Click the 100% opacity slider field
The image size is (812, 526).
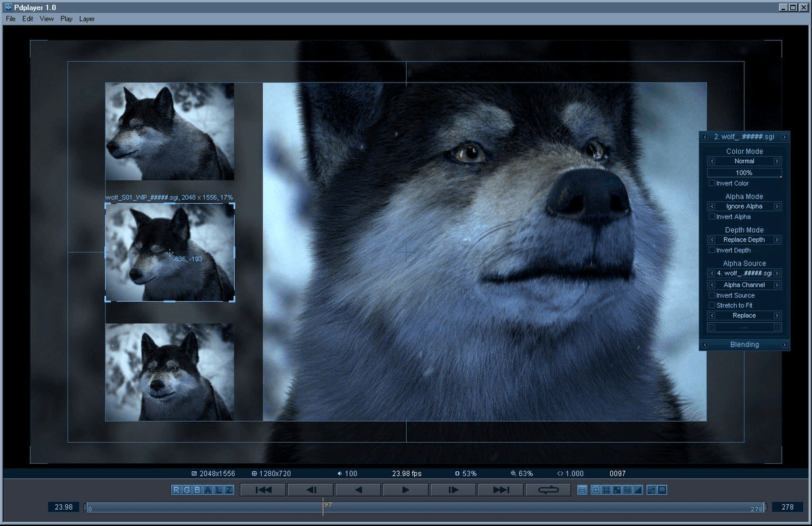tap(744, 173)
